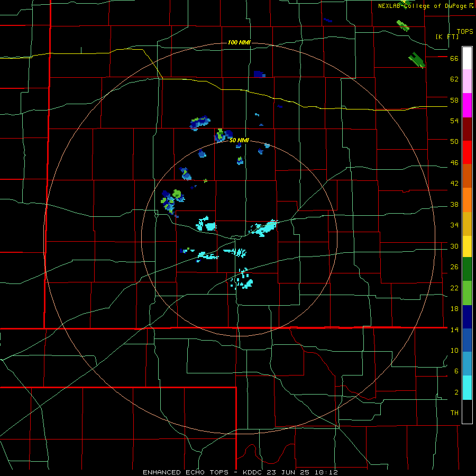Click the 14 value on the legend scale
The width and height of the screenshot is (476, 476).
[x=454, y=329]
